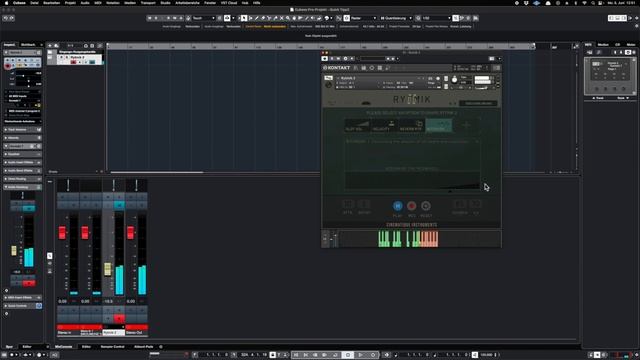The width and height of the screenshot is (640, 360).
Task: Switch to the Sampler Control tab
Action: tap(113, 347)
